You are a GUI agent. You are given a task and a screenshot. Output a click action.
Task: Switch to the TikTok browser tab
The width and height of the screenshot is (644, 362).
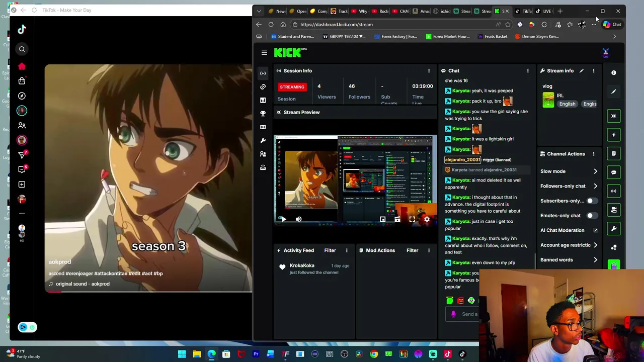pyautogui.click(x=524, y=11)
